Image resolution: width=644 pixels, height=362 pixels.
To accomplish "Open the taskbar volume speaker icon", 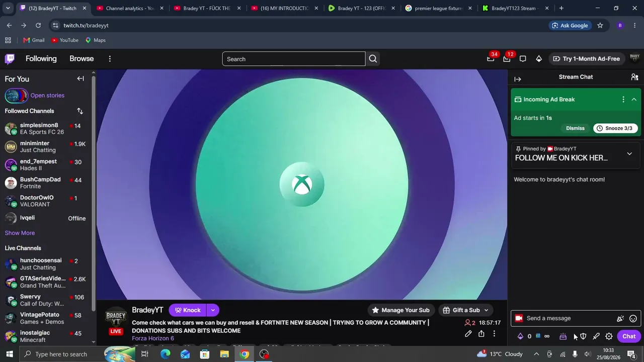I will point(588,354).
